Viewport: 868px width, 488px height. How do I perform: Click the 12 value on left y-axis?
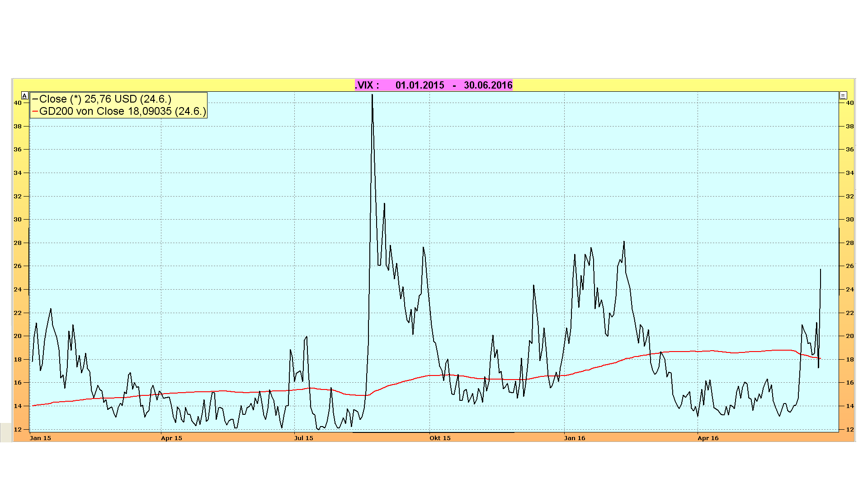pos(18,429)
